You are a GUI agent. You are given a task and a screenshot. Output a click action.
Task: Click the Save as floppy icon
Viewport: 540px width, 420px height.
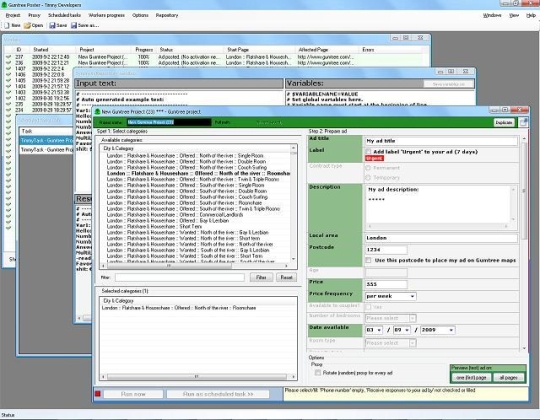(x=74, y=25)
